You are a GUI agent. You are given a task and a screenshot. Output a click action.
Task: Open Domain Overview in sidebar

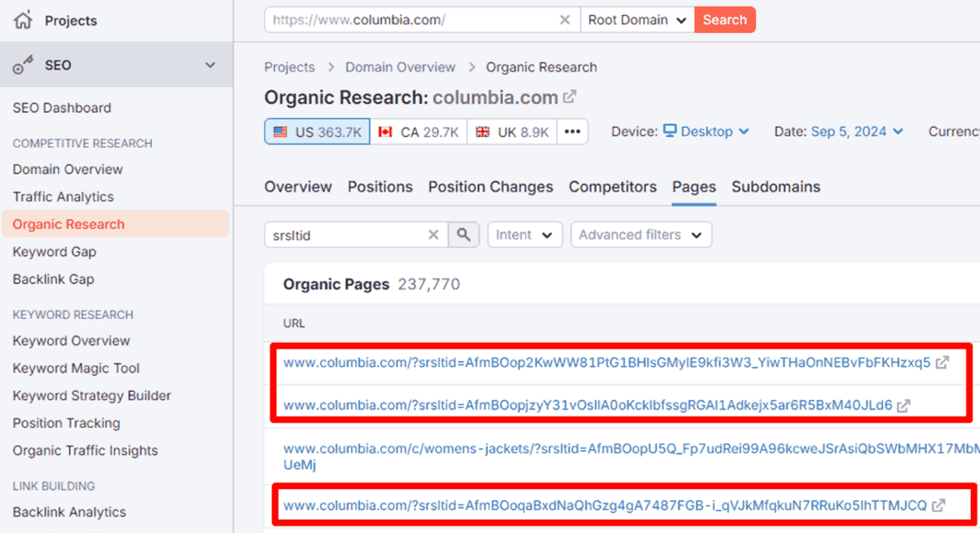[67, 169]
